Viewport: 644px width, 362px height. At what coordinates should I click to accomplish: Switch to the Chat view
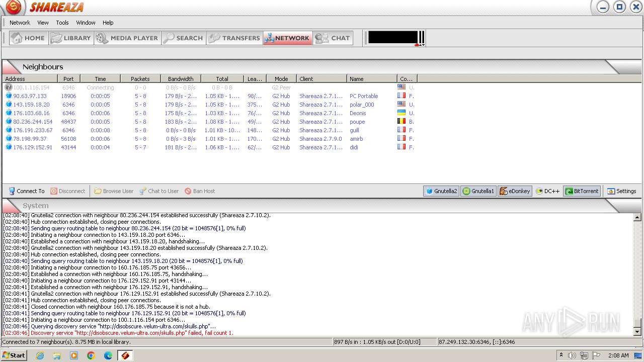point(333,38)
